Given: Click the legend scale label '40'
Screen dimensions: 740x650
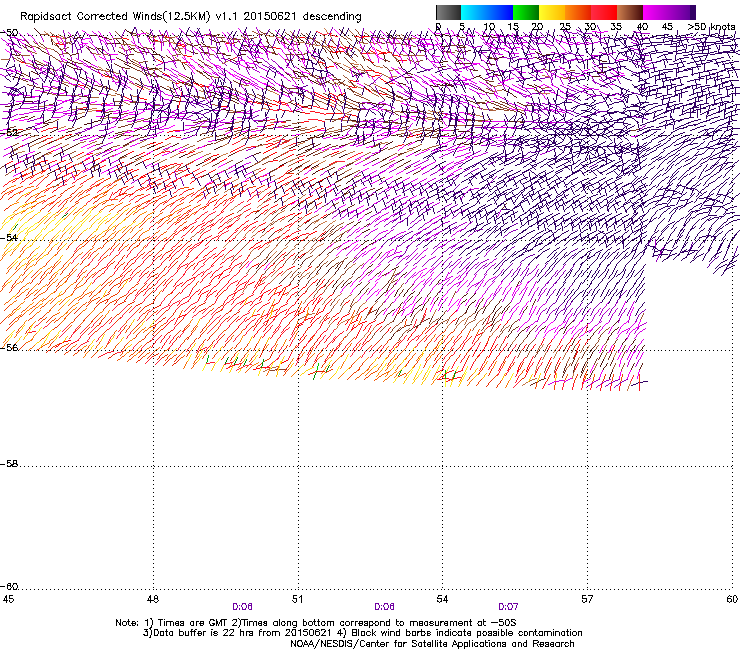Looking at the screenshot, I should (642, 27).
